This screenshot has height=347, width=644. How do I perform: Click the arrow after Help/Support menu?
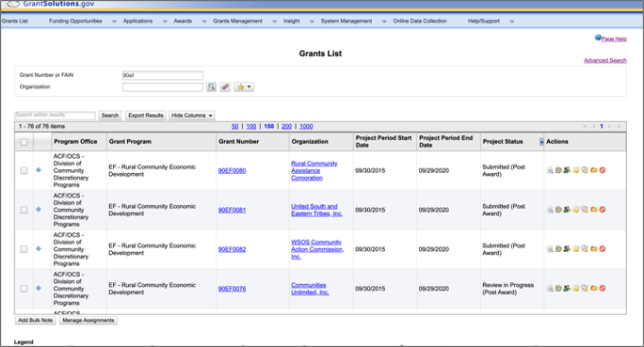point(511,22)
